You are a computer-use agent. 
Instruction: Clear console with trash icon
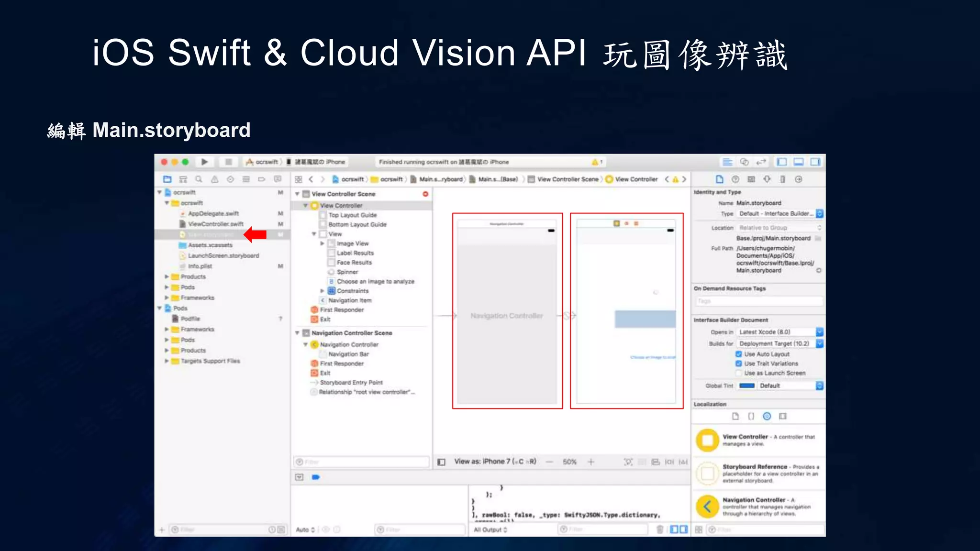click(x=660, y=529)
